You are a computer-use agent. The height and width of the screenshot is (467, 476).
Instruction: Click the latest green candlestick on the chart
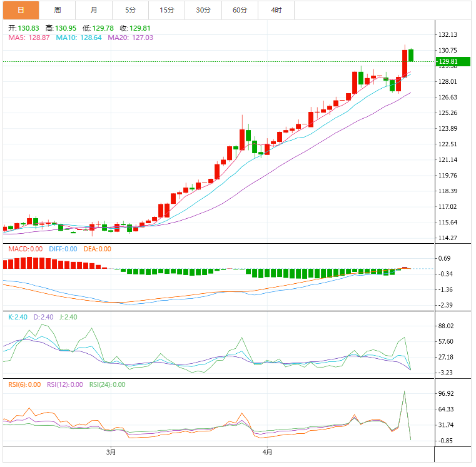(x=411, y=55)
